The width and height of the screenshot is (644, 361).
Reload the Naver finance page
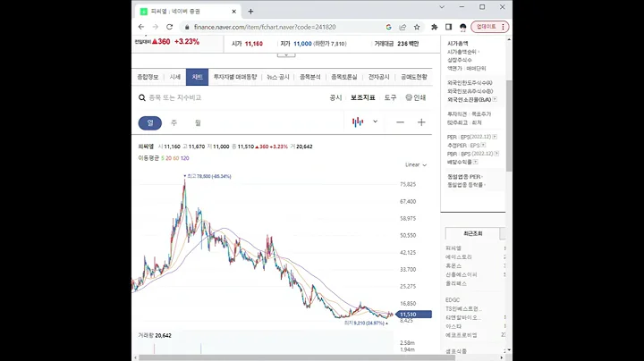coord(169,27)
